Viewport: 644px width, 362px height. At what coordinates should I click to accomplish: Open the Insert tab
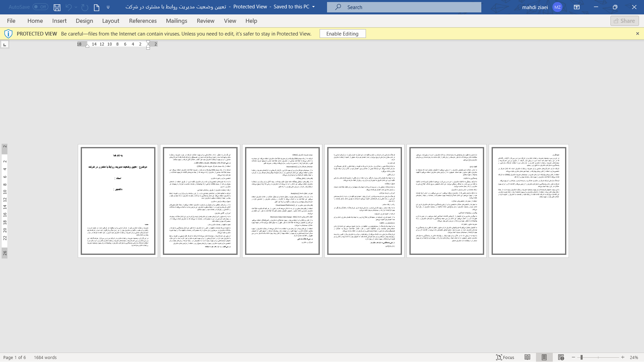point(59,21)
